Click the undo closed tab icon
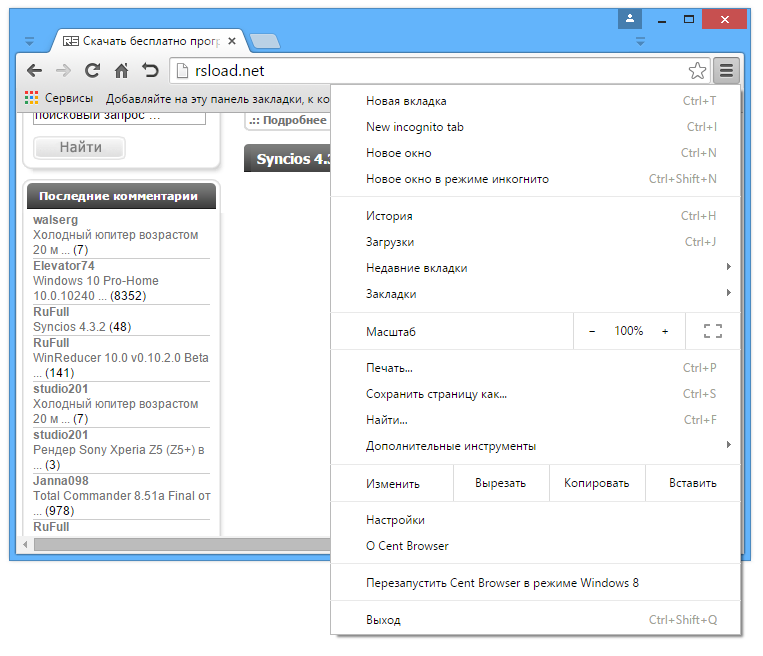 [150, 71]
